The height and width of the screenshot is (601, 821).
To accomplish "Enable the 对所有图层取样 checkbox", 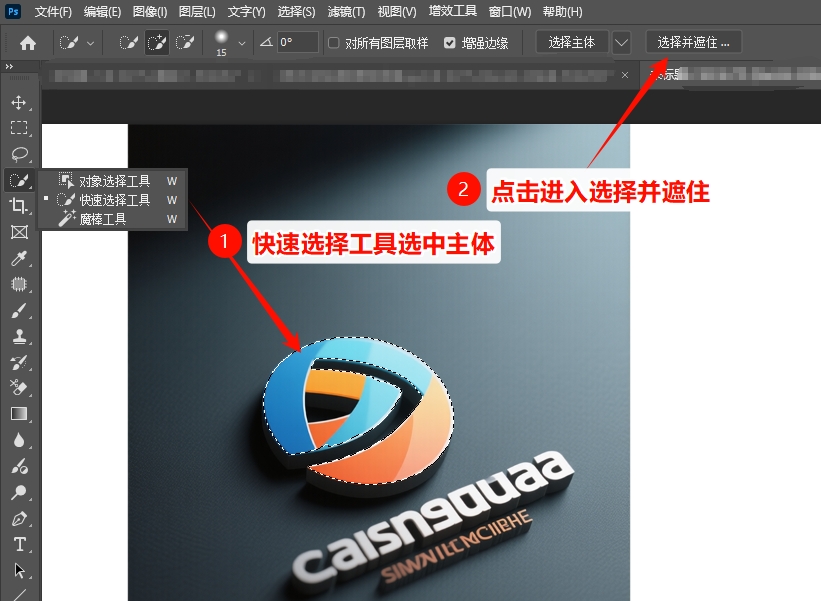I will pos(333,43).
